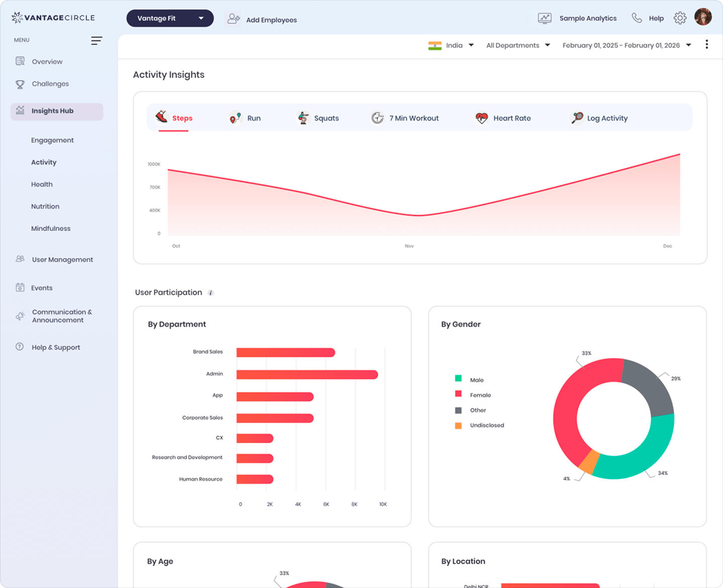Open the date range February 2025 picker
The height and width of the screenshot is (588, 723).
tap(624, 45)
